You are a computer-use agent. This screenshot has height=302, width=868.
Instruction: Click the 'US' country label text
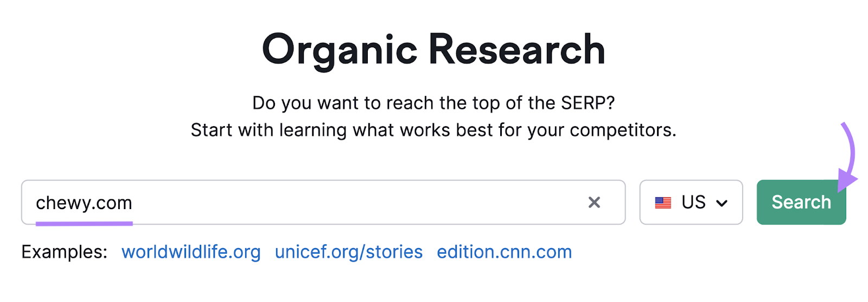pos(693,202)
